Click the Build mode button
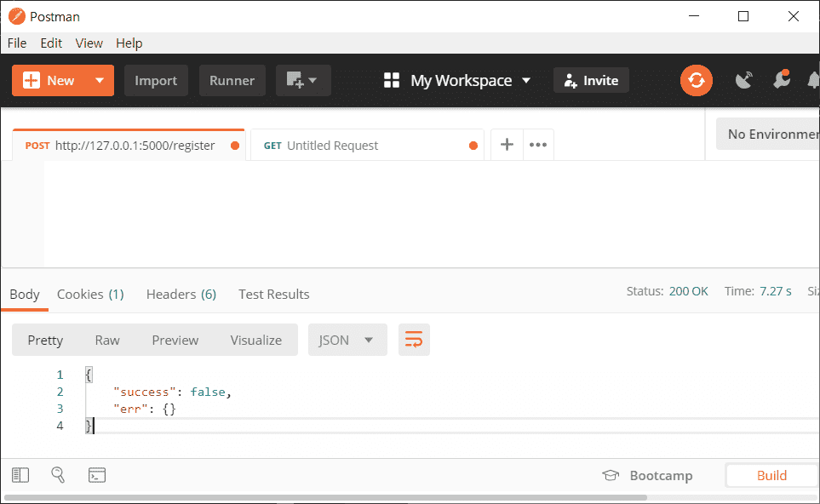 pos(771,475)
